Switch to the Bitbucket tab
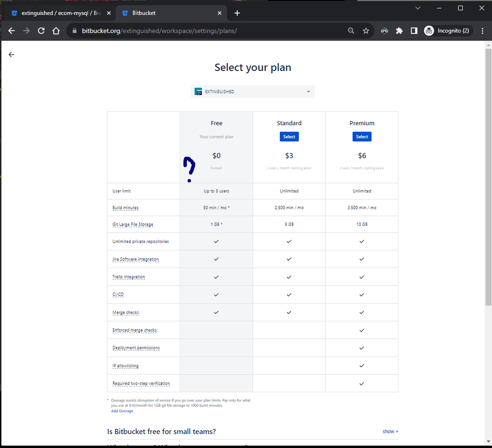The height and width of the screenshot is (448, 492). click(171, 13)
